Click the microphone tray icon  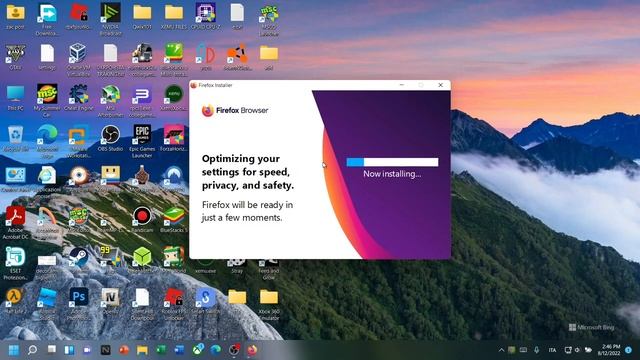pyautogui.click(x=536, y=350)
